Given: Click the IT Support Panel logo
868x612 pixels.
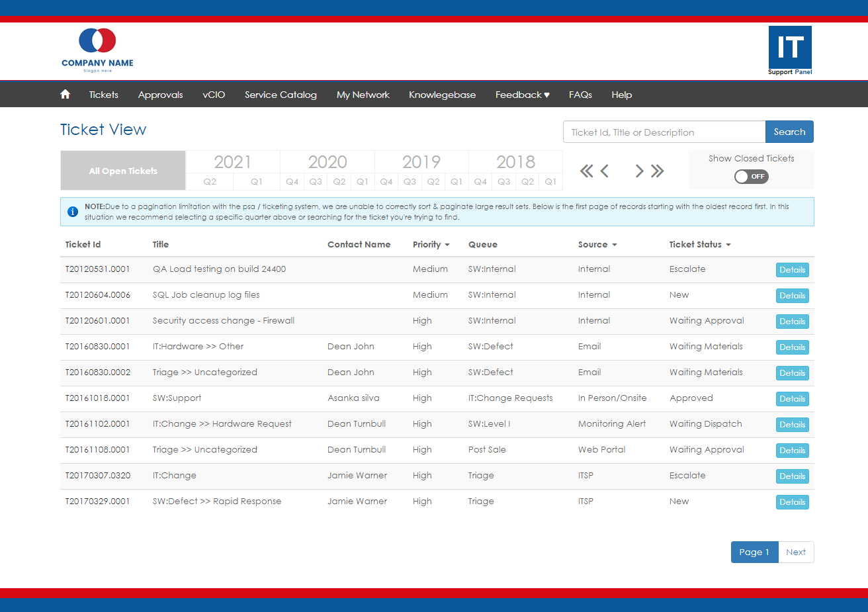Looking at the screenshot, I should (790, 51).
